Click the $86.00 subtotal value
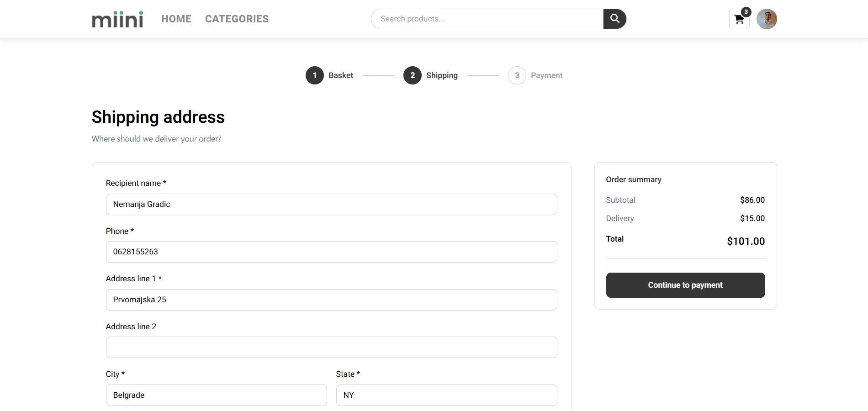 [752, 200]
